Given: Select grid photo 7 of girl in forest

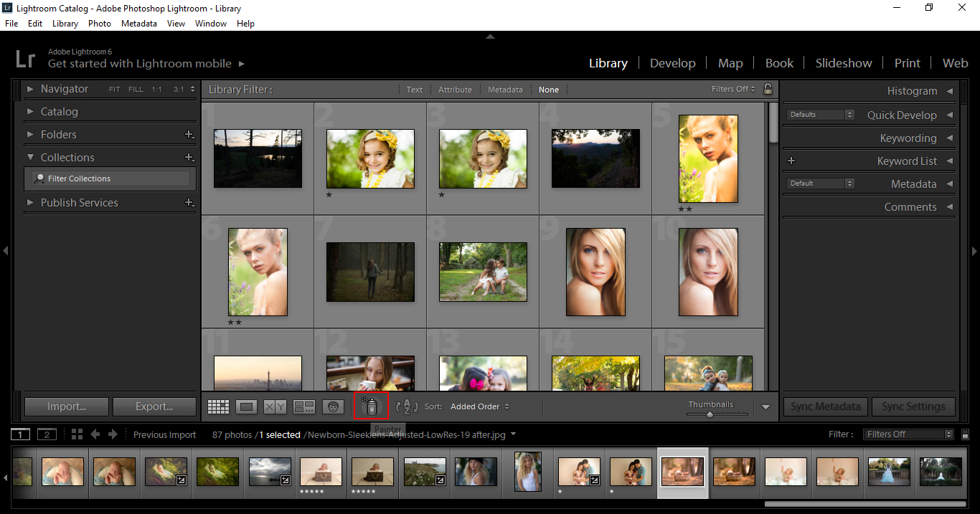Looking at the screenshot, I should 370,272.
